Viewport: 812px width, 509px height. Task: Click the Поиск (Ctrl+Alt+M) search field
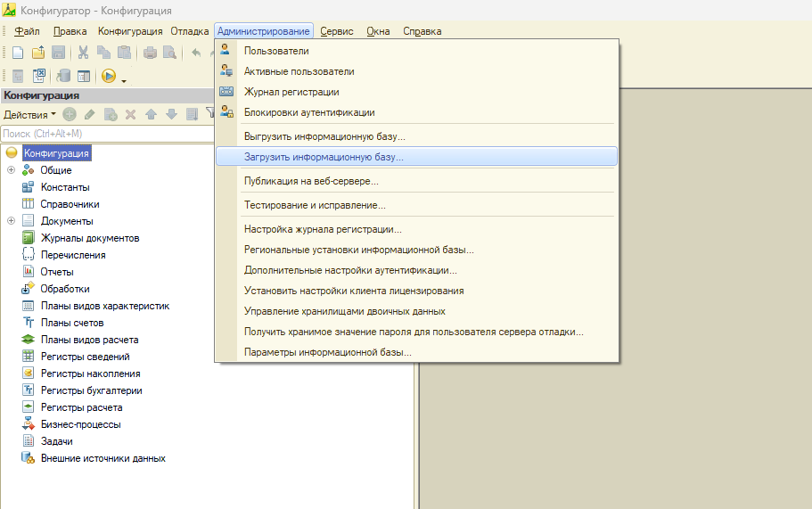pyautogui.click(x=107, y=134)
